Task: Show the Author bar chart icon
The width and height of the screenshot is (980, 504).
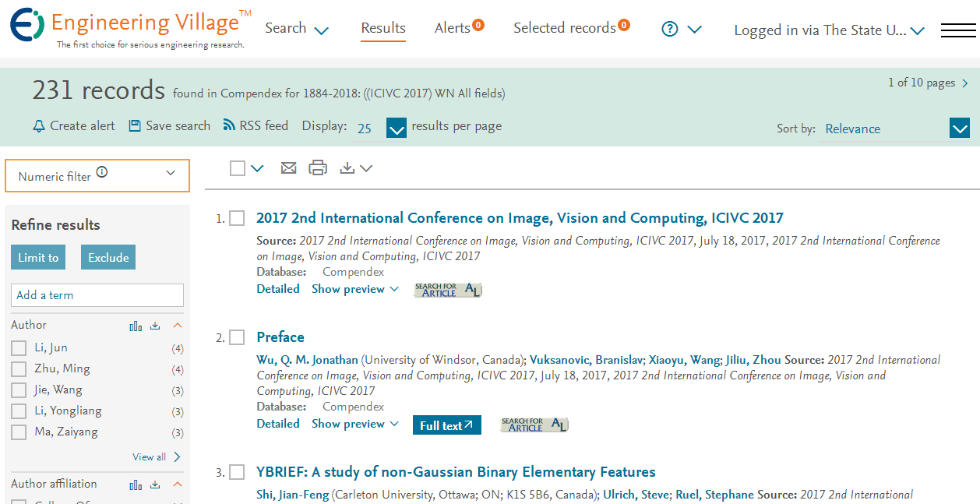Action: 136,326
